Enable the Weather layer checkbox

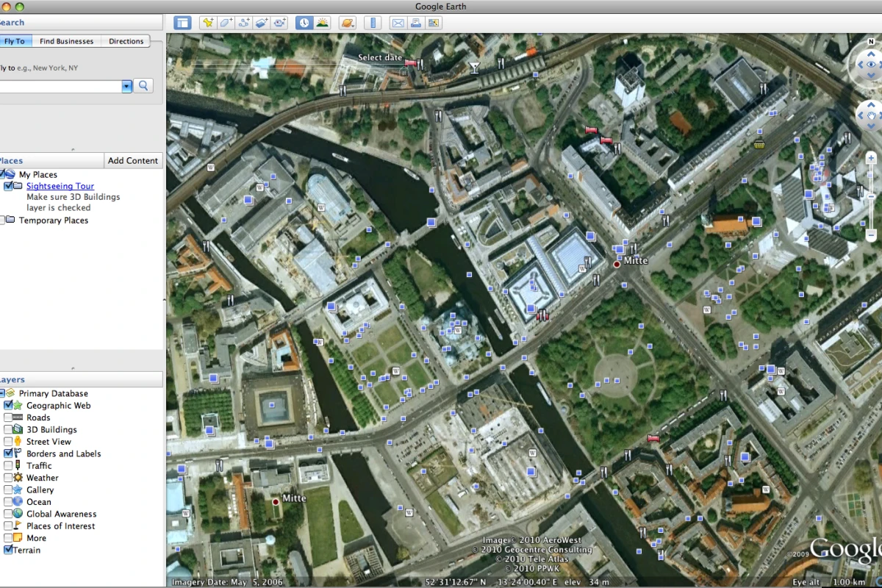pyautogui.click(x=9, y=478)
